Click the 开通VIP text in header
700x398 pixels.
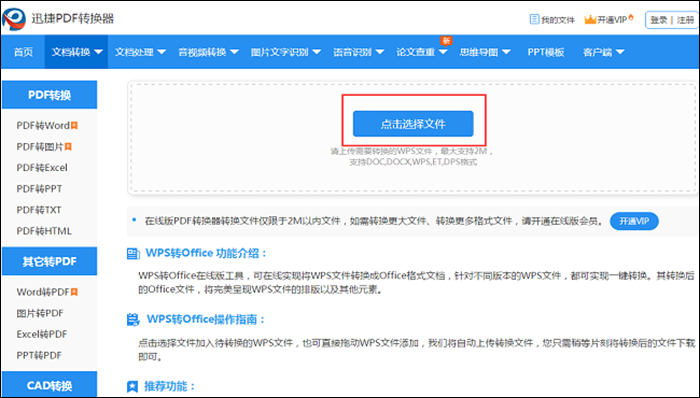(x=612, y=20)
